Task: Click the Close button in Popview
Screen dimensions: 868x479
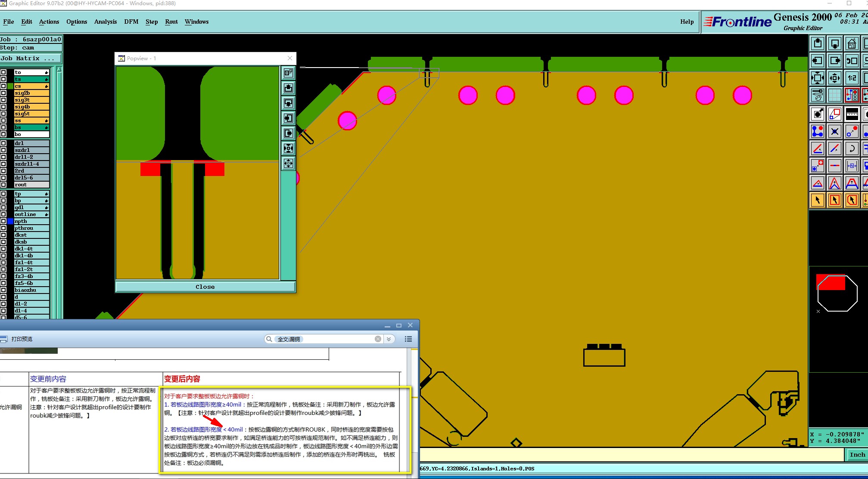Action: pos(205,287)
